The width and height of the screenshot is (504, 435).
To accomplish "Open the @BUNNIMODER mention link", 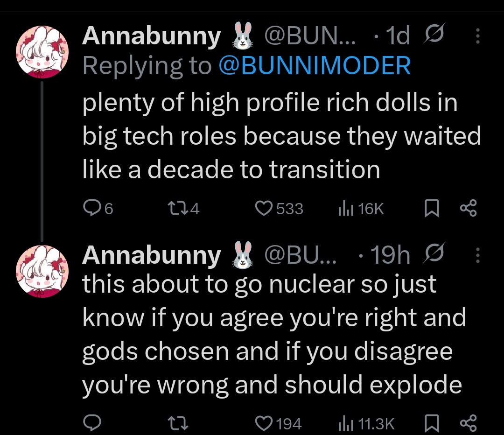I will pyautogui.click(x=315, y=66).
